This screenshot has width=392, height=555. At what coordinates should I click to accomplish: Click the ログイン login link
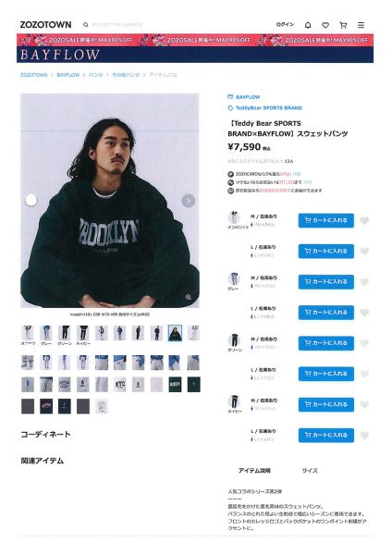285,24
